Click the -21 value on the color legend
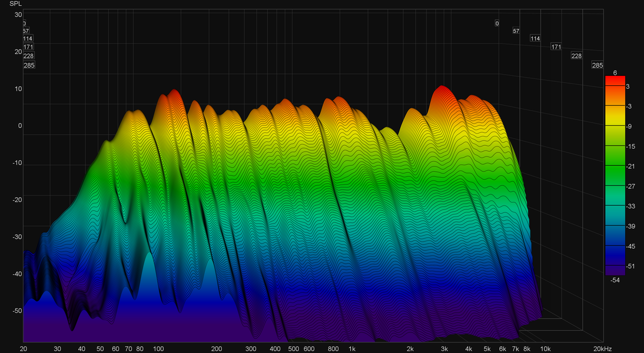 (630, 166)
